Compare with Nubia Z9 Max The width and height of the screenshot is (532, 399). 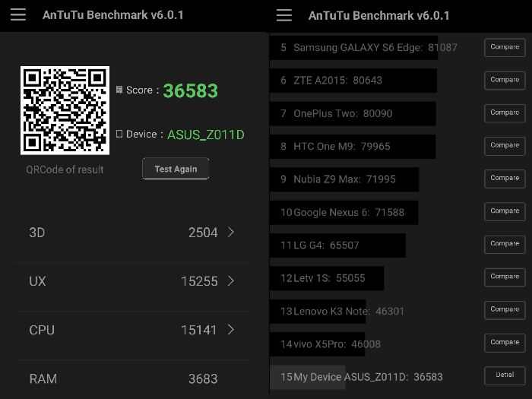pos(505,179)
